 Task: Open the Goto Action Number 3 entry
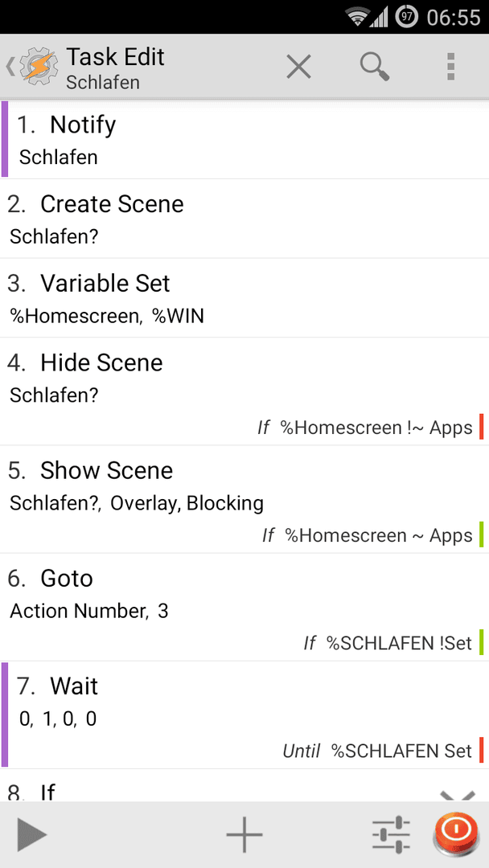coord(244,608)
